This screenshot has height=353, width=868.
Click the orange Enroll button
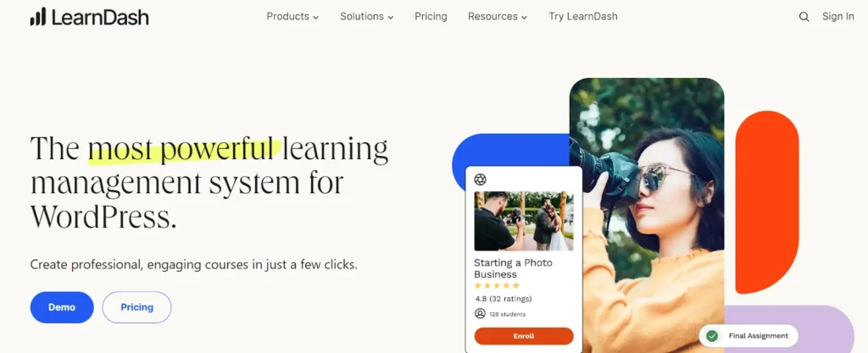click(524, 336)
